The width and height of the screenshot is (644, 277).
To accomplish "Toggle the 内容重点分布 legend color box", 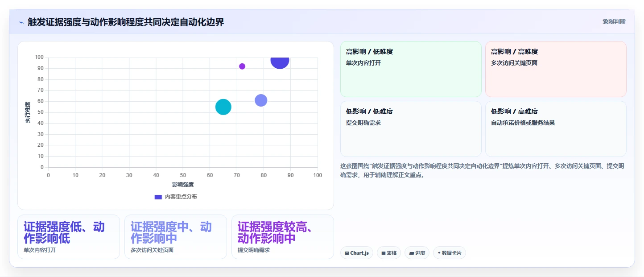I will [158, 197].
